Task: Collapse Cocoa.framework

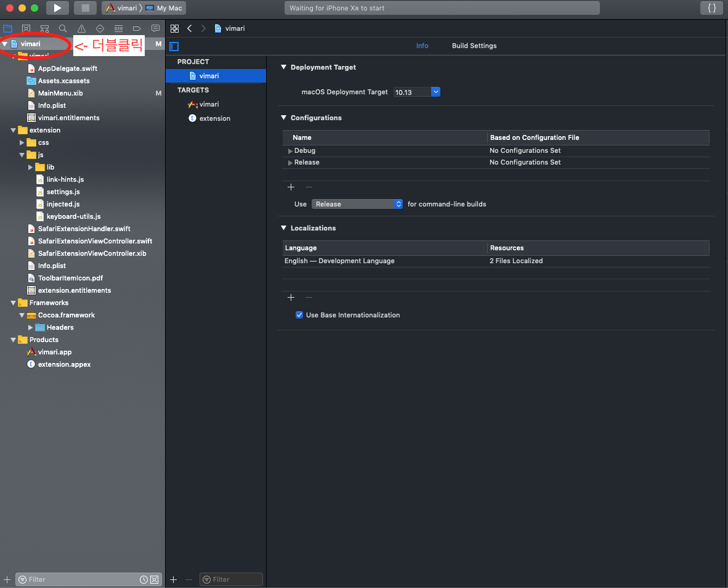Action: coord(22,315)
